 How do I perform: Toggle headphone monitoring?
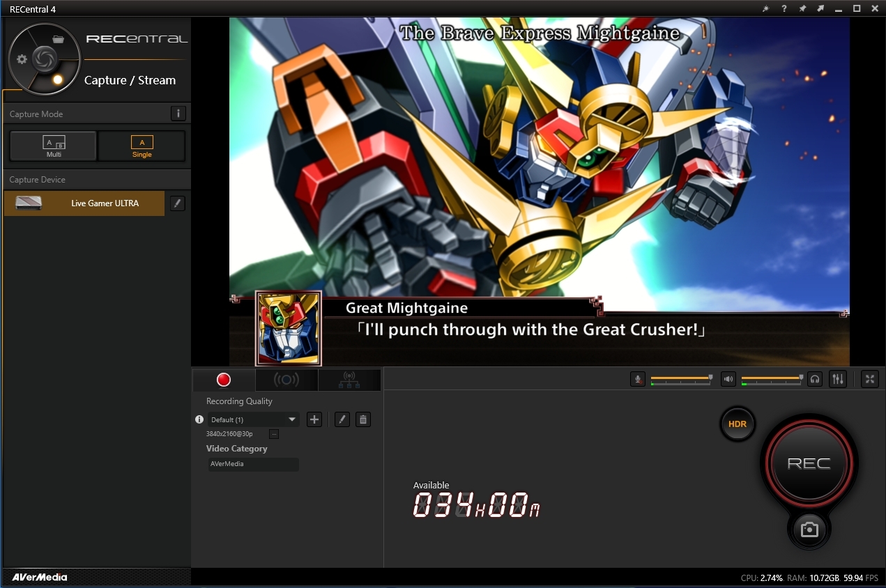(x=815, y=379)
